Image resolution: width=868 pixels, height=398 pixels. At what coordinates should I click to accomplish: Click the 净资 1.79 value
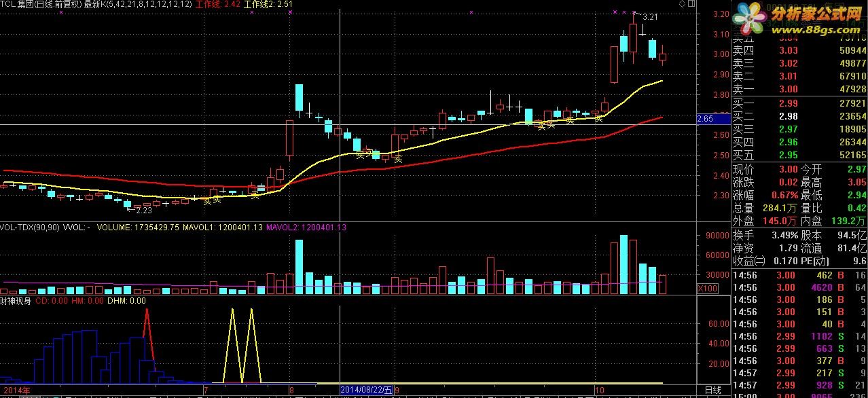pyautogui.click(x=788, y=248)
